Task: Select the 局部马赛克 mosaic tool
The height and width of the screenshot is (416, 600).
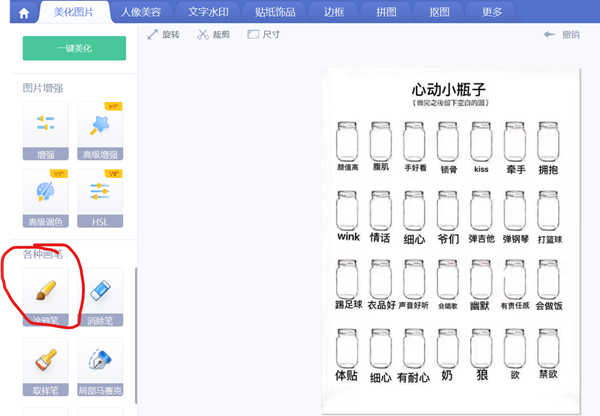Action: point(100,367)
